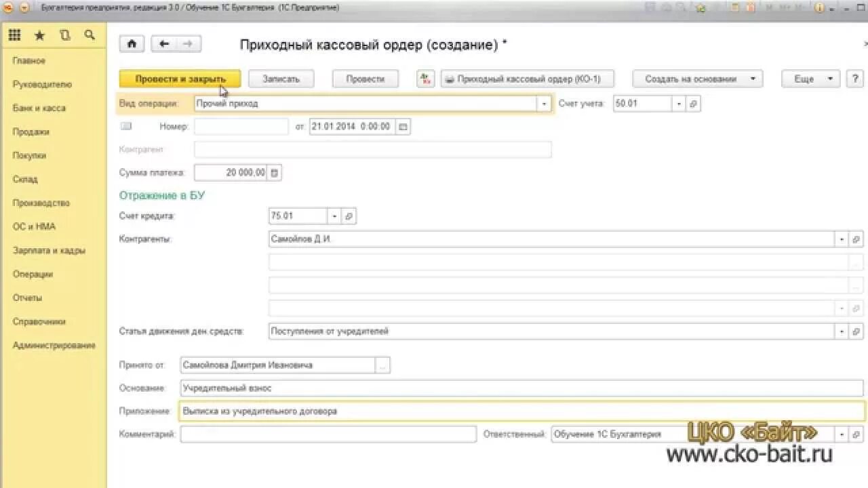
Task: Click the Комментарий input field
Action: click(x=329, y=434)
